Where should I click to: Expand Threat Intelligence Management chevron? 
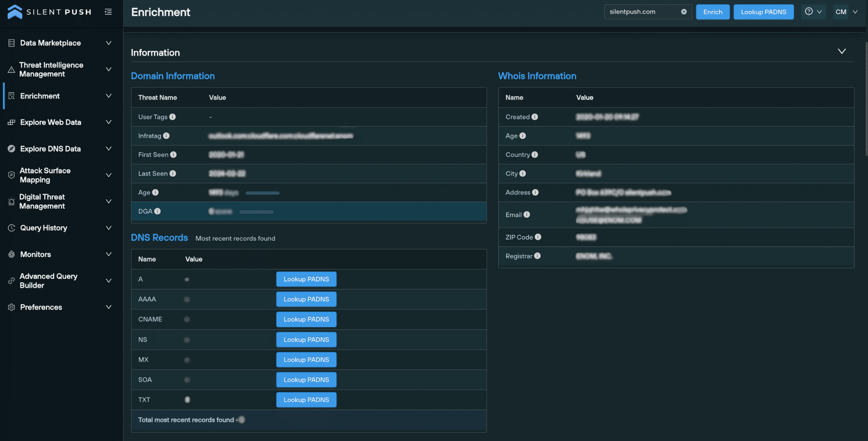(108, 70)
